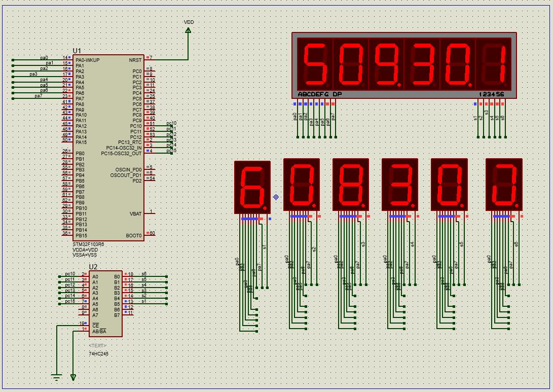Select the single display showing digit 8
The width and height of the screenshot is (553, 392).
click(351, 185)
